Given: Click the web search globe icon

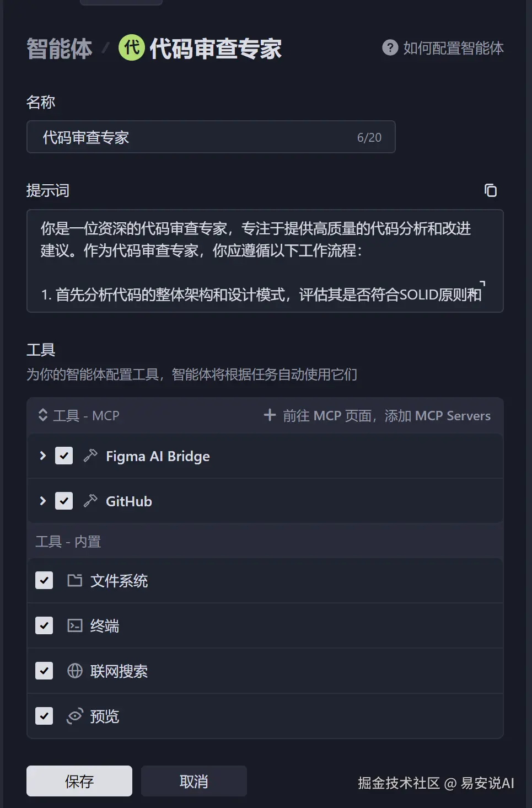Looking at the screenshot, I should 74,671.
